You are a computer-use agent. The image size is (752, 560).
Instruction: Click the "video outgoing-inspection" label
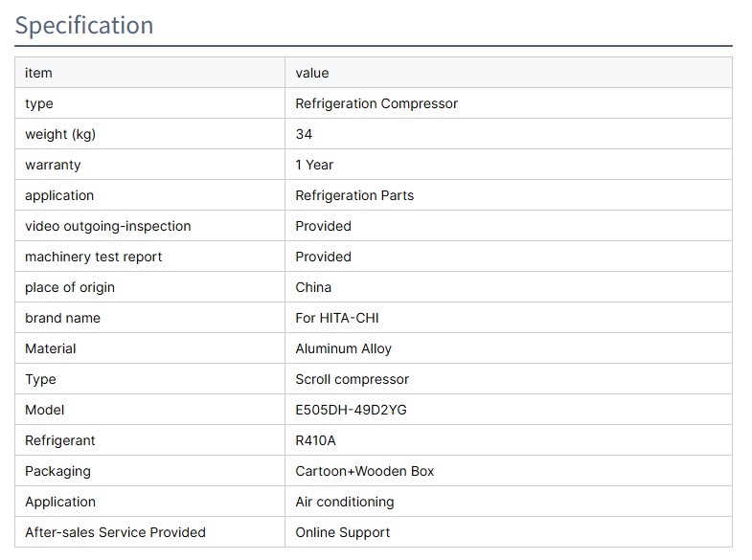click(108, 226)
